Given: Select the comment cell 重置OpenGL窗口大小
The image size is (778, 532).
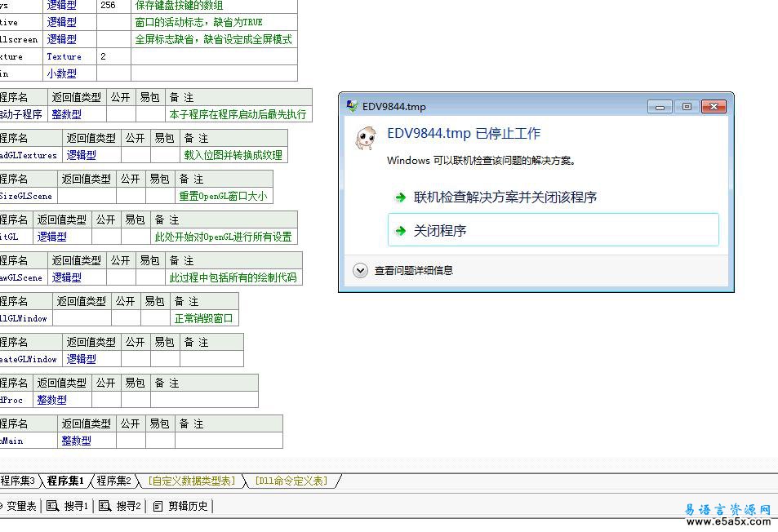Looking at the screenshot, I should [x=223, y=196].
